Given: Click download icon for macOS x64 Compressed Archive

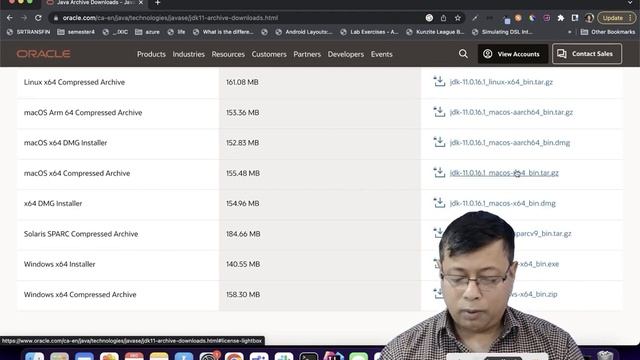Looking at the screenshot, I should pos(439,172).
